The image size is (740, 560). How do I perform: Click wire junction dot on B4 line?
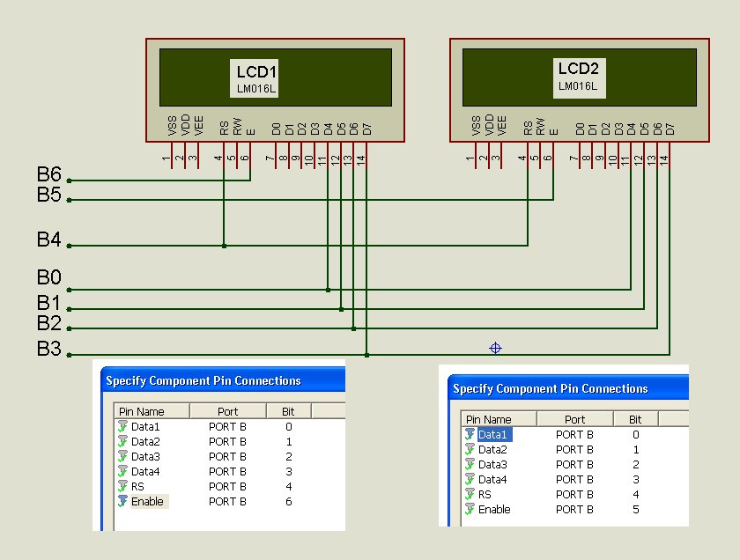tap(224, 246)
